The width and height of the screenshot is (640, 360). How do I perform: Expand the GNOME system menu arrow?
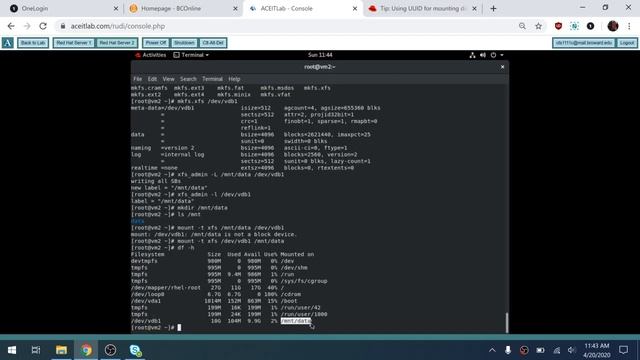[502, 55]
